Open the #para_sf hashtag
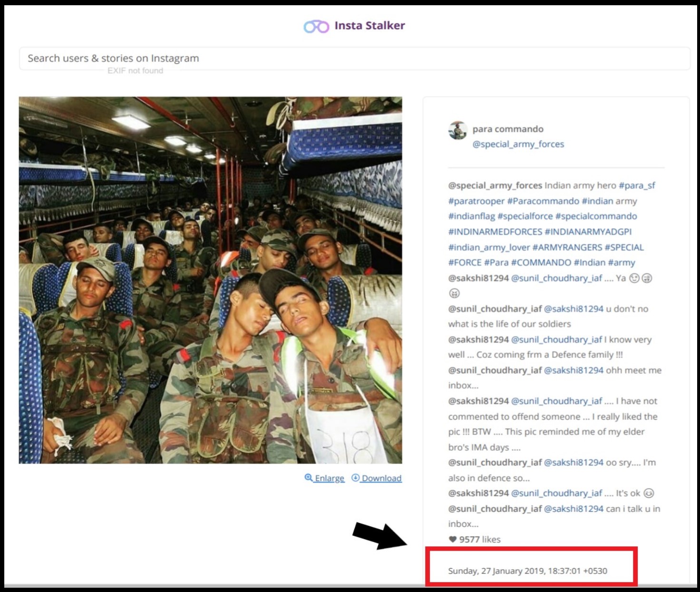The height and width of the screenshot is (592, 700). coord(637,186)
